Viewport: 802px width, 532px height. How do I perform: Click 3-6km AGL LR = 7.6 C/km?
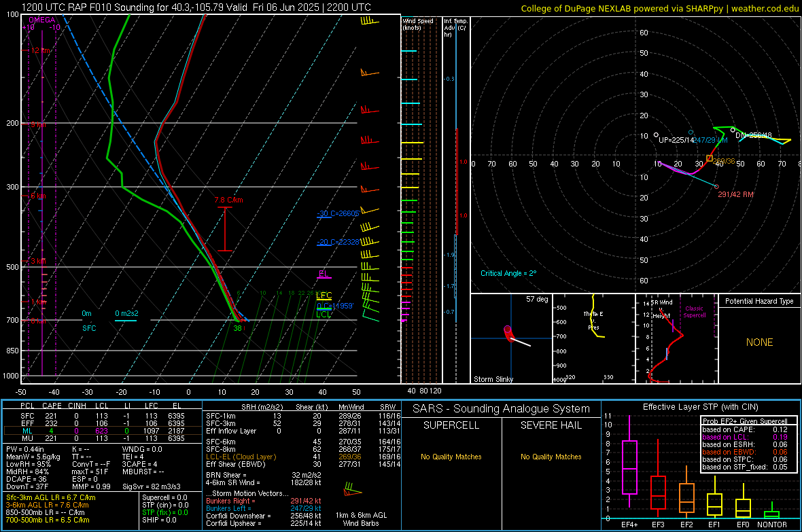click(x=47, y=505)
